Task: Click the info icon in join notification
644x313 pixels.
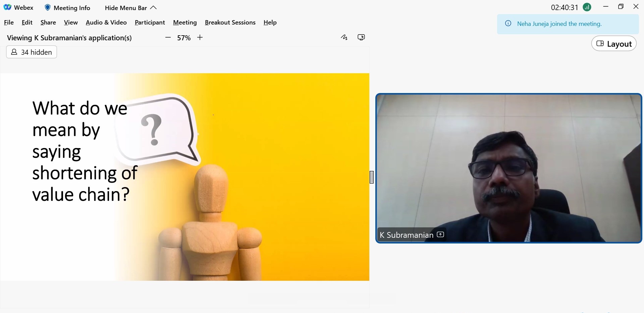Action: (x=508, y=24)
